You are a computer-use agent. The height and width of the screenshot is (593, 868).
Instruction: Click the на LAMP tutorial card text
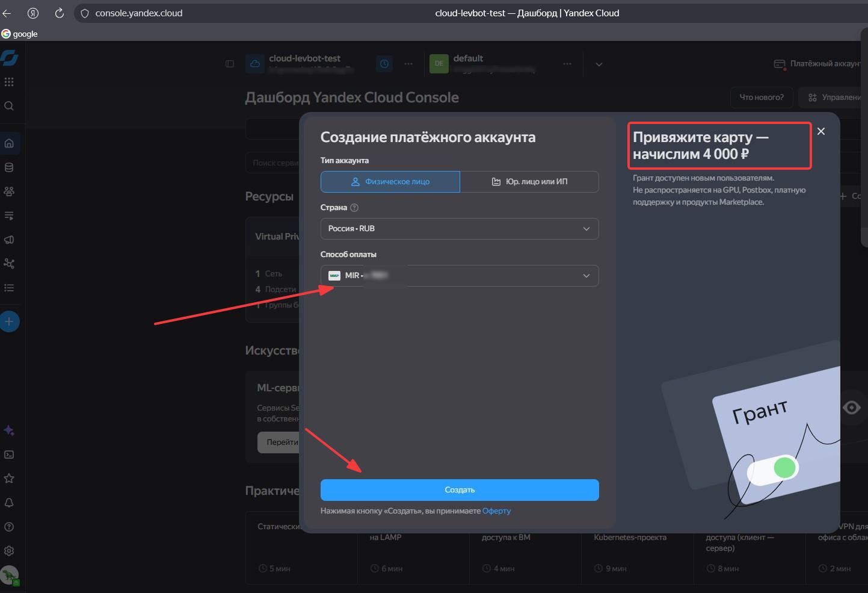(x=385, y=537)
